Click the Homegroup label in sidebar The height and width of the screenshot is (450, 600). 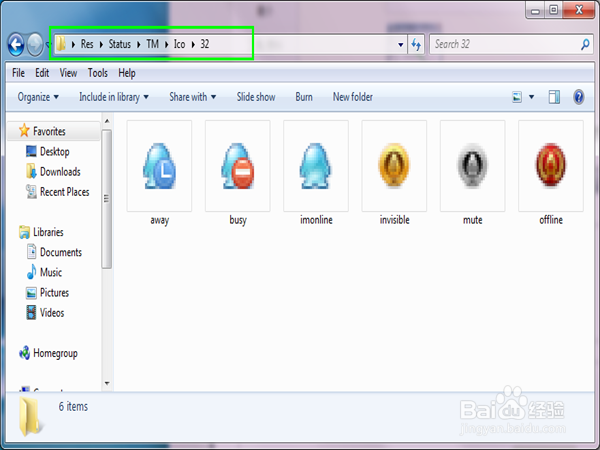coord(55,353)
